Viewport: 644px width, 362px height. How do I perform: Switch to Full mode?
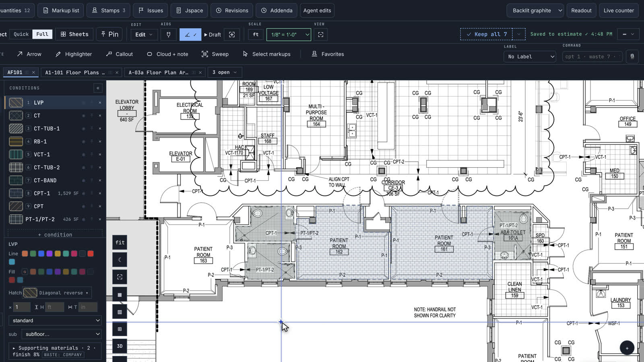(x=42, y=34)
